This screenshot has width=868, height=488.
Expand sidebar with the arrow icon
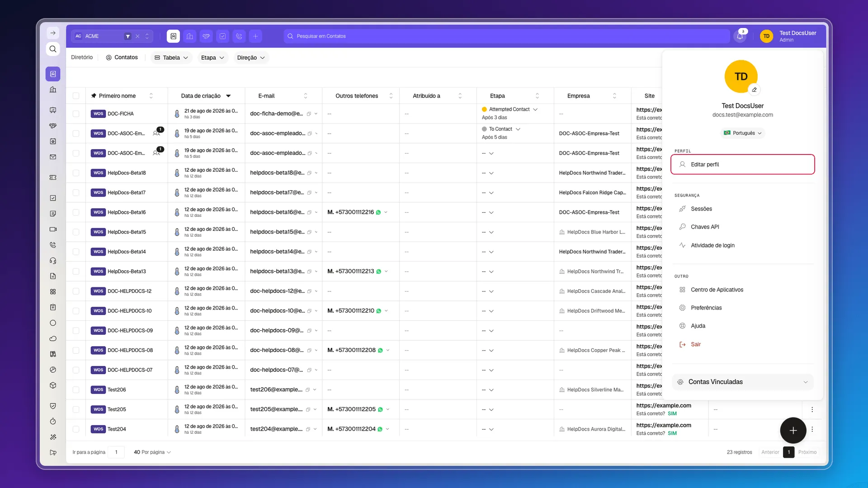[x=53, y=33]
